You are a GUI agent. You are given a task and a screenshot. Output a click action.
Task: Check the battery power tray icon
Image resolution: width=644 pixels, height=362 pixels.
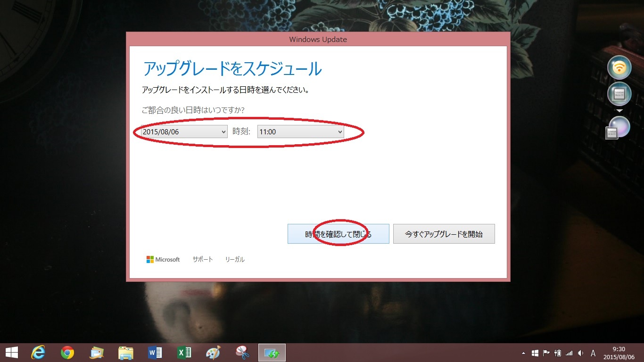pos(558,353)
